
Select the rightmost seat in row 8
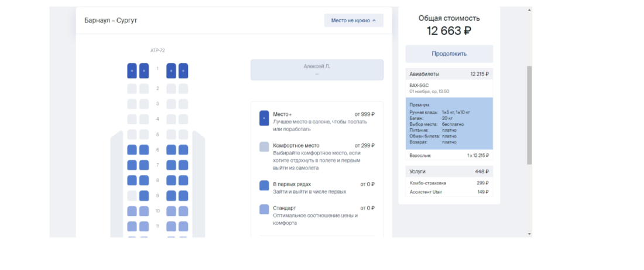183,180
